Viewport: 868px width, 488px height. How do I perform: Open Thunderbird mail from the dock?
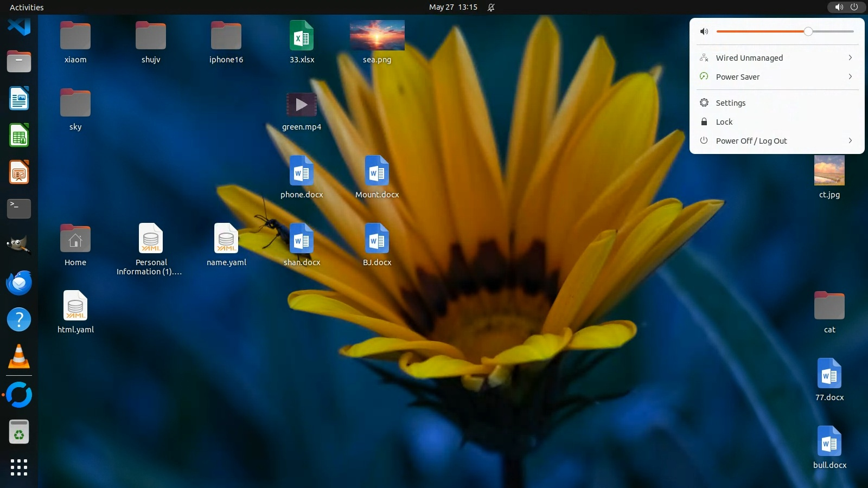pyautogui.click(x=19, y=282)
